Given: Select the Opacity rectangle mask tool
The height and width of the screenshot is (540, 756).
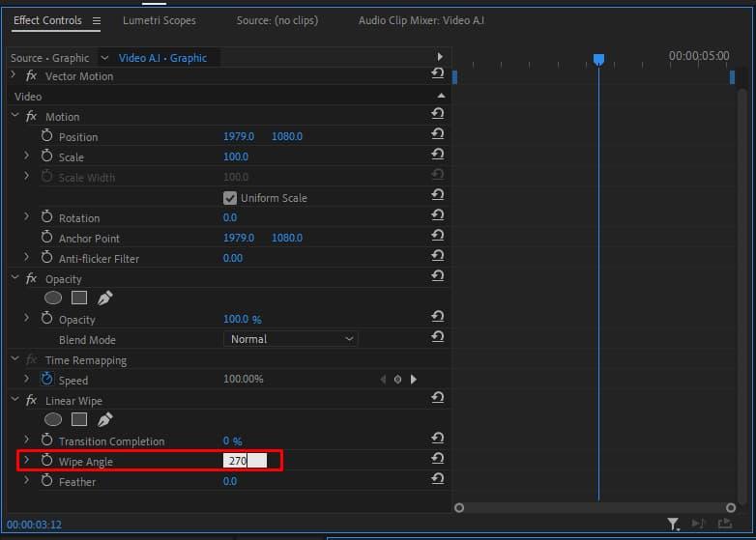Looking at the screenshot, I should pos(79,298).
